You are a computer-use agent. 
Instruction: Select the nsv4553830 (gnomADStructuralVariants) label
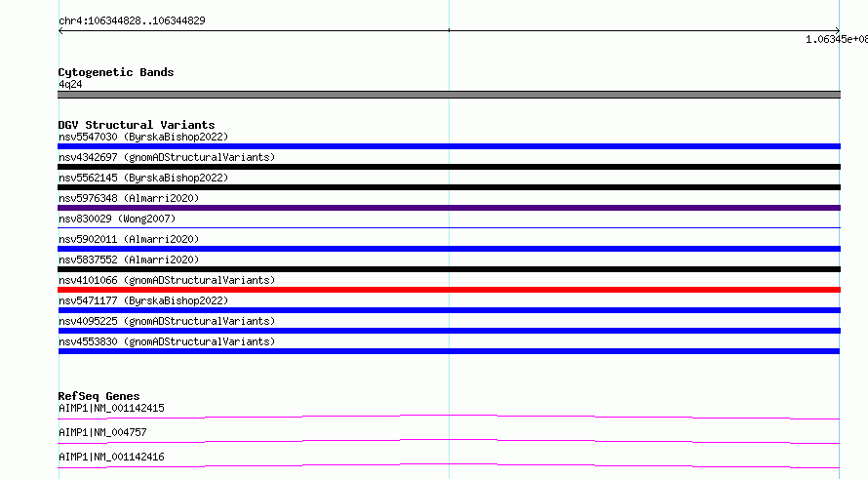[x=167, y=341]
